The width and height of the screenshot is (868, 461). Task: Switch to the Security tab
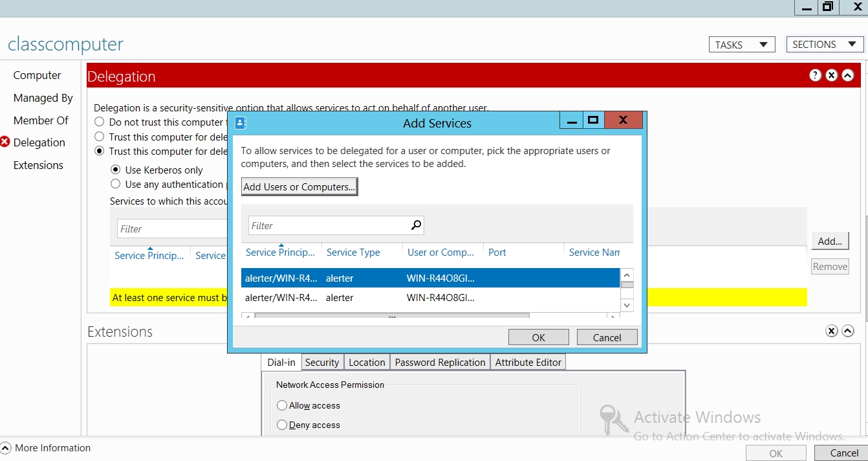tap(321, 363)
